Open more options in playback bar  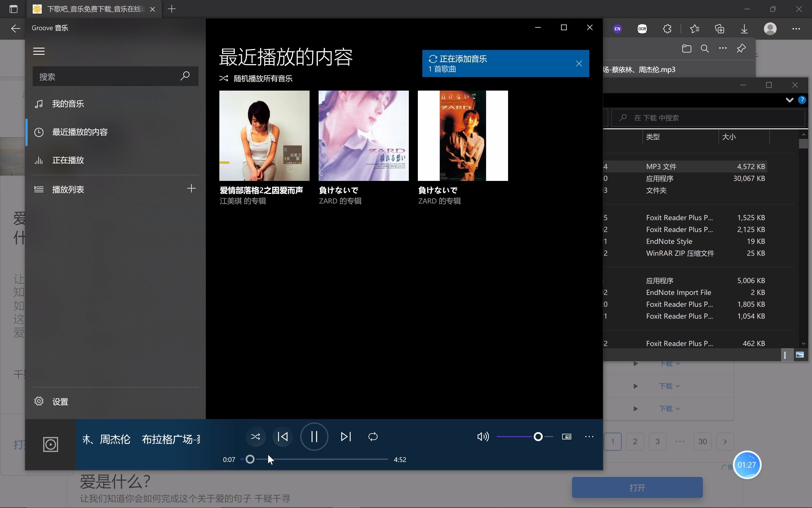589,437
